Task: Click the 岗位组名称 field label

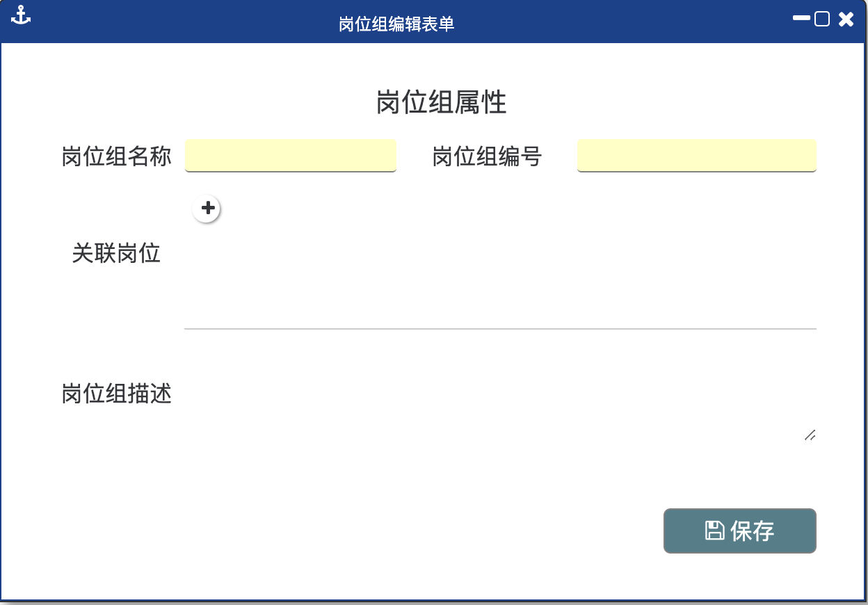Action: (116, 156)
